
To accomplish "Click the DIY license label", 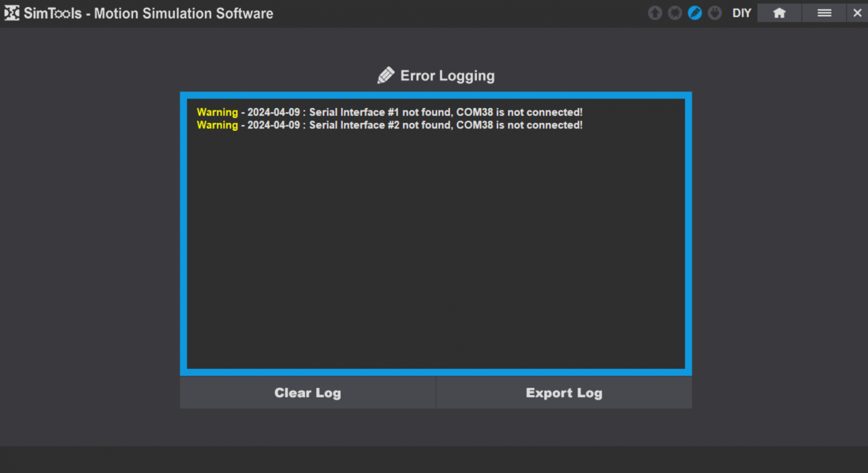I will [x=742, y=13].
